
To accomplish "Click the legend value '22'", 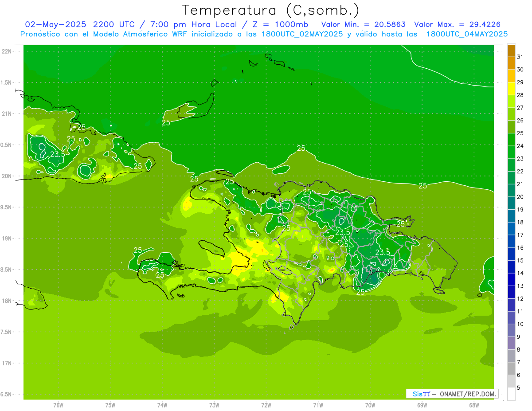I will 520,171.
